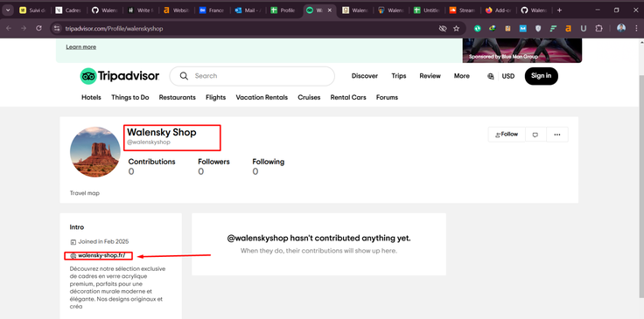
Task: Open the three-dots profile options menu
Action: click(x=557, y=135)
